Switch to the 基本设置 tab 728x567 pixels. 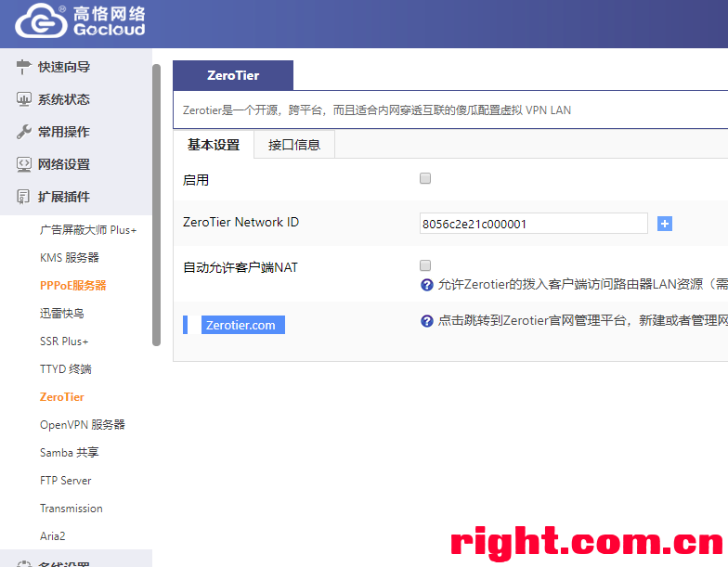(214, 145)
